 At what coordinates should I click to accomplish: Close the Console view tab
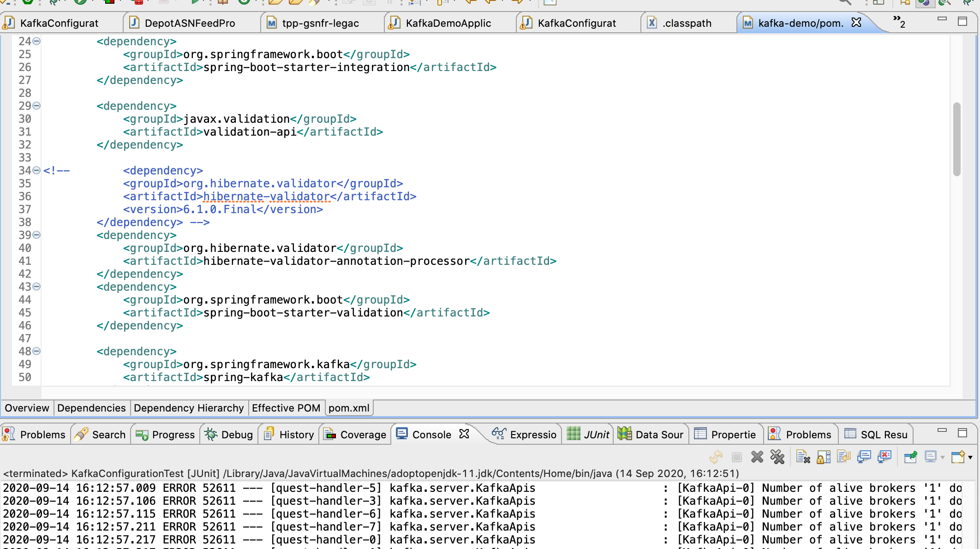tap(464, 434)
